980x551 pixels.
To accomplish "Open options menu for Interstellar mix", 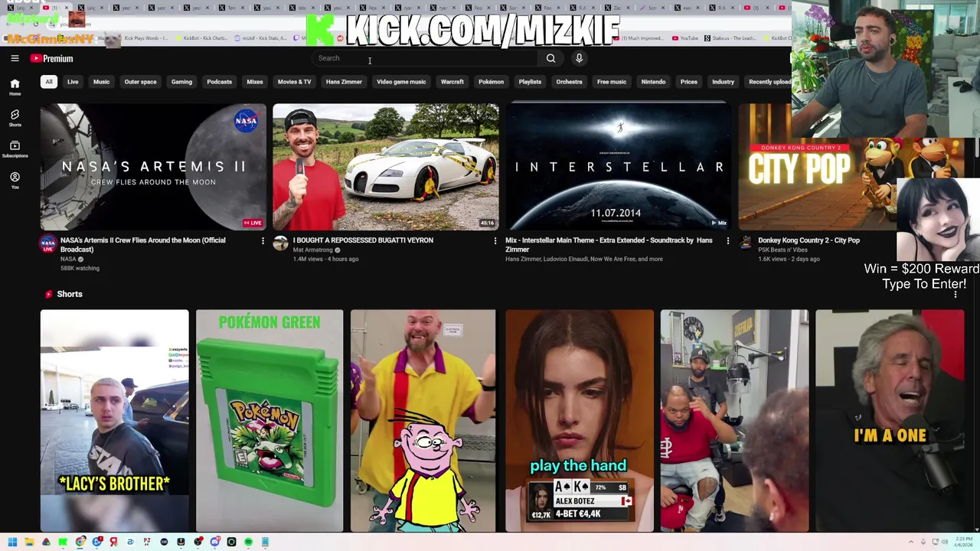I will pyautogui.click(x=727, y=241).
